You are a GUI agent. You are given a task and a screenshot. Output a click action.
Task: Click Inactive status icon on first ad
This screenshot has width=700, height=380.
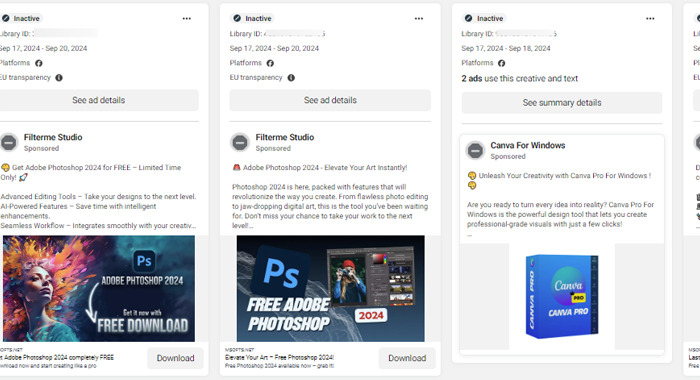click(6, 18)
